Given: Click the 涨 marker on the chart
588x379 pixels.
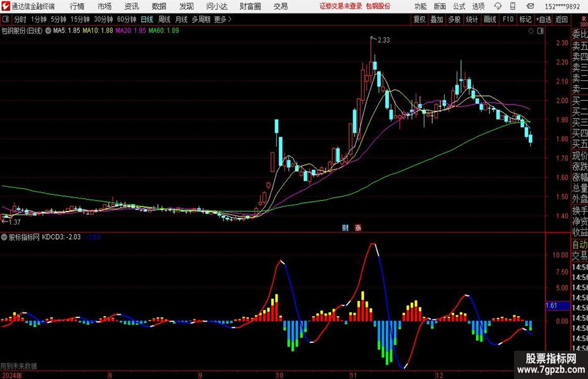Looking at the screenshot, I should [358, 227].
